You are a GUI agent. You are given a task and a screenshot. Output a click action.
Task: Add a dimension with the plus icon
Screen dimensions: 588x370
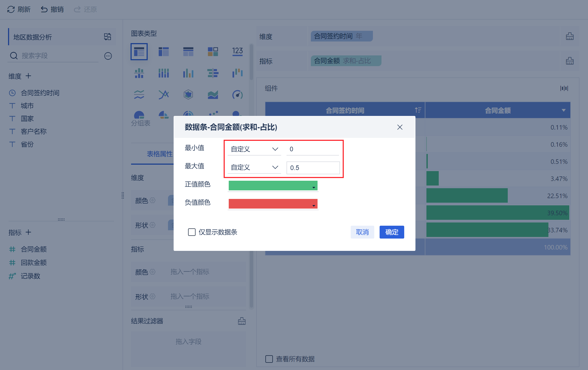28,76
